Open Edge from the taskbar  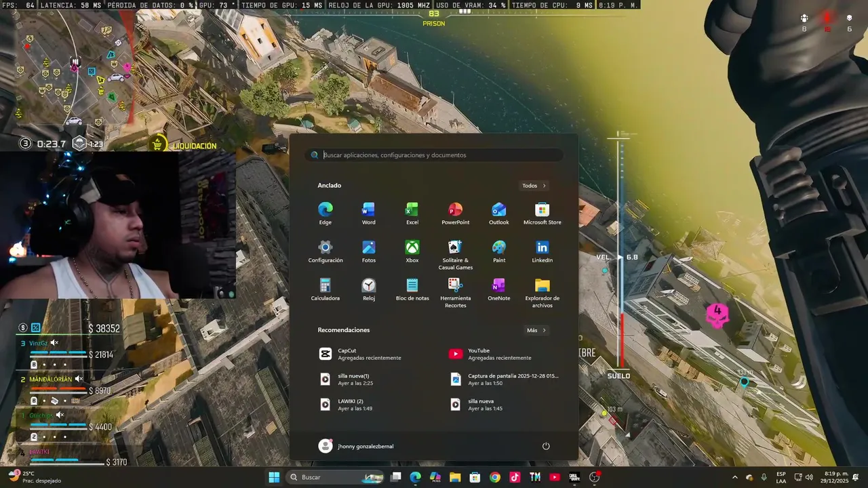click(x=416, y=477)
